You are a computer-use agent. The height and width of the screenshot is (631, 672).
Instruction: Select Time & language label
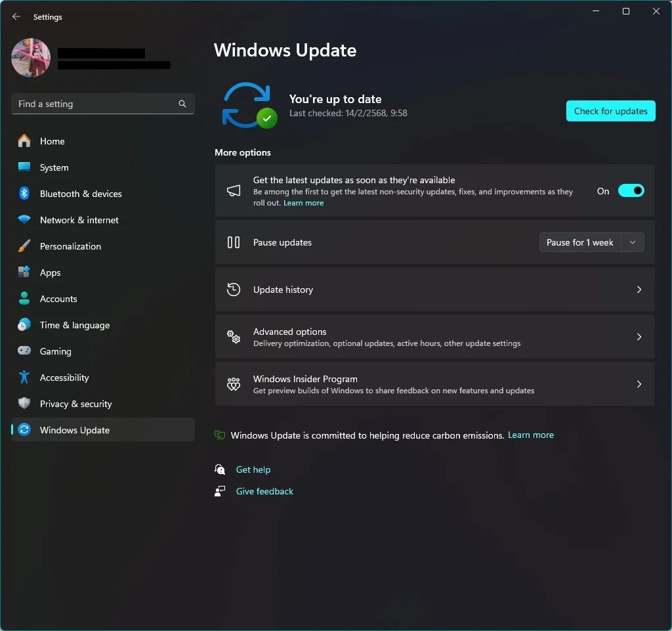pyautogui.click(x=75, y=325)
